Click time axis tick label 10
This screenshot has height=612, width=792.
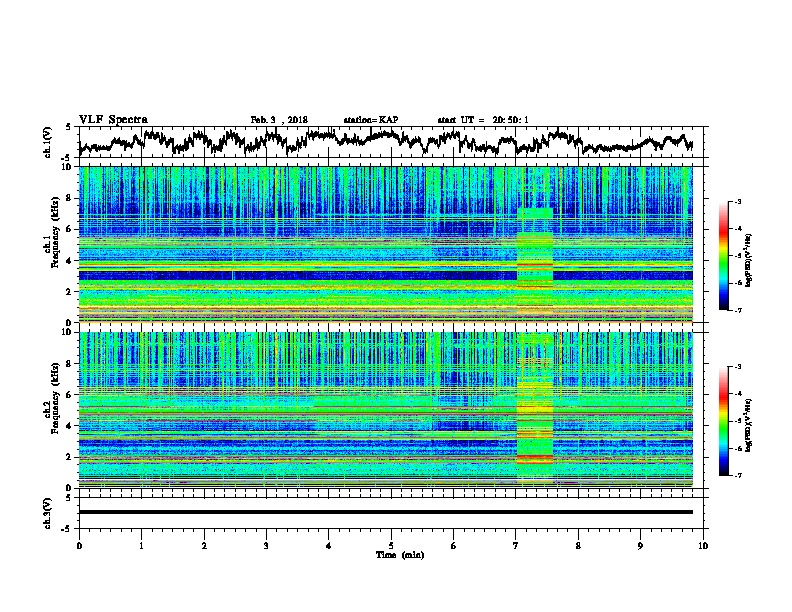click(x=703, y=546)
